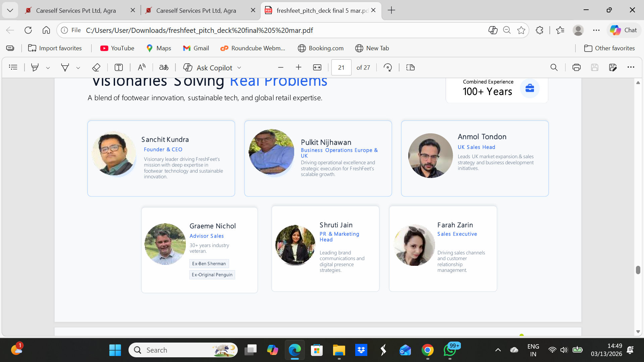
Task: Open the Gmail bookmark
Action: [196, 48]
